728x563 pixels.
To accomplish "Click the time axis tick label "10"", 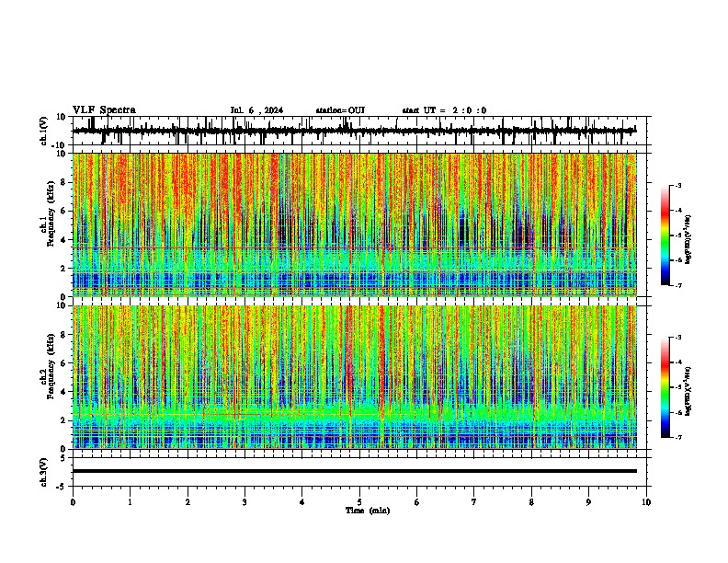I will [646, 502].
